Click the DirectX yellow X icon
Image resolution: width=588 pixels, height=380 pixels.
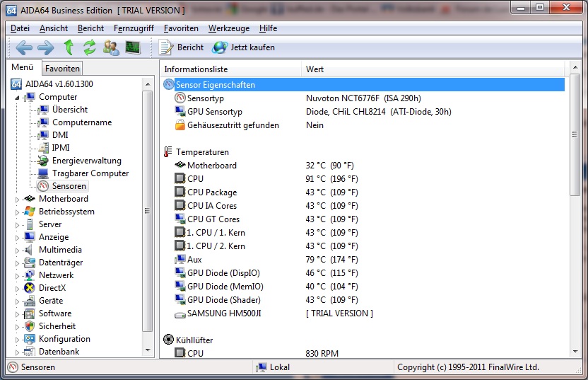30,288
